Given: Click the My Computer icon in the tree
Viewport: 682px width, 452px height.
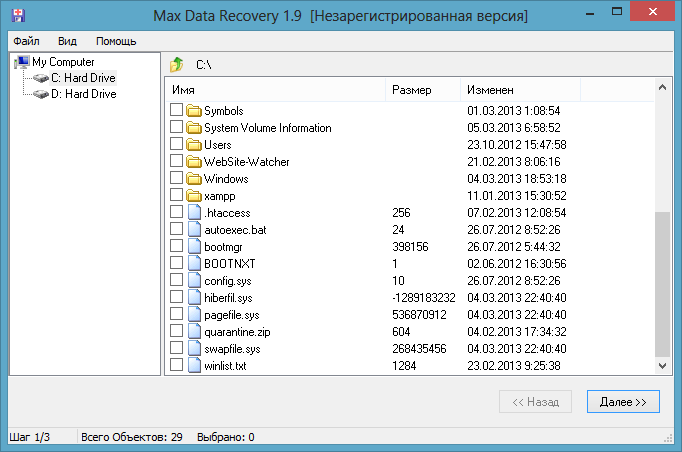Looking at the screenshot, I should pyautogui.click(x=22, y=62).
